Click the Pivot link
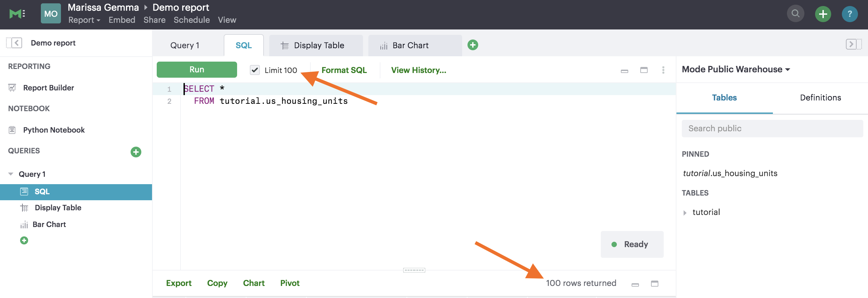Screen dimensions: 868x298 coord(290,283)
